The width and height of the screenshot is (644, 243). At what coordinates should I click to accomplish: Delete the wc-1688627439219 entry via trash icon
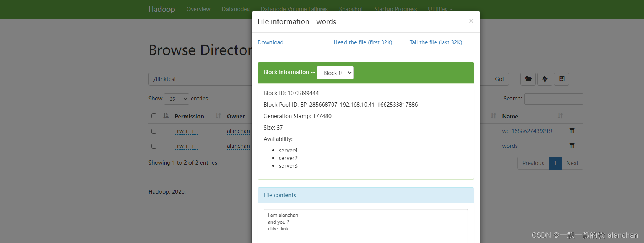[572, 131]
